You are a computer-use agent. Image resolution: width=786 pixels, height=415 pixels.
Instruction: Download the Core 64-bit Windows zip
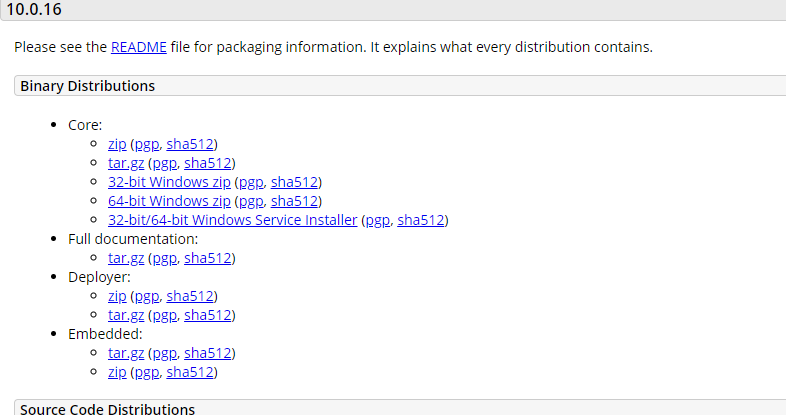169,201
